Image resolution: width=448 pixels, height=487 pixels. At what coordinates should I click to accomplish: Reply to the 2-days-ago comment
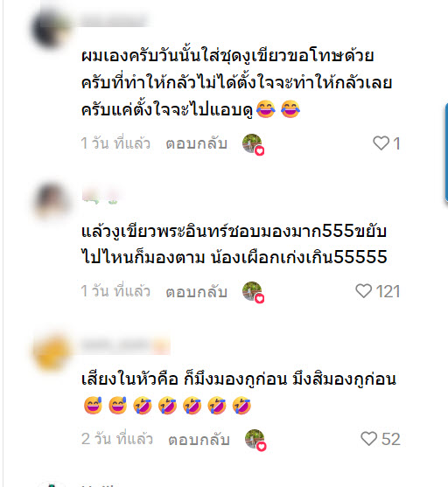click(199, 439)
